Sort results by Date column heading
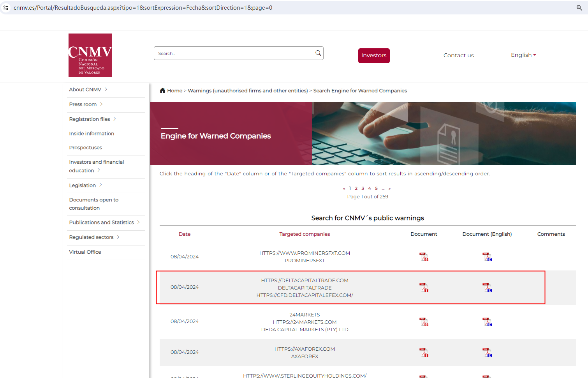 pos(185,234)
